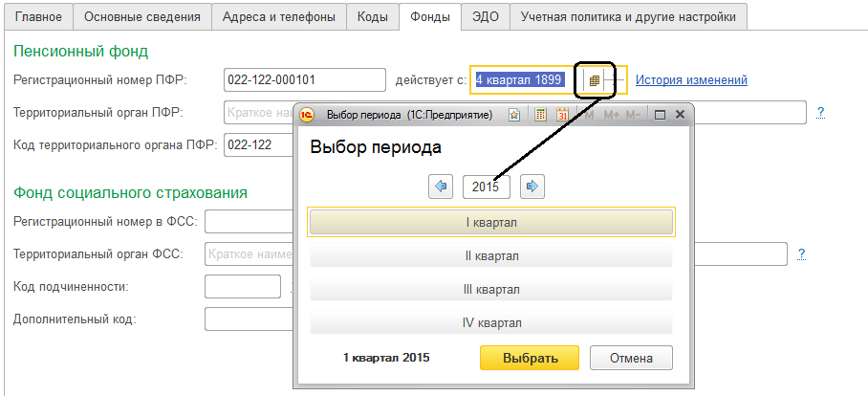Click the Территориальный орган ПФР field
The image size is (868, 396).
[x=515, y=113]
